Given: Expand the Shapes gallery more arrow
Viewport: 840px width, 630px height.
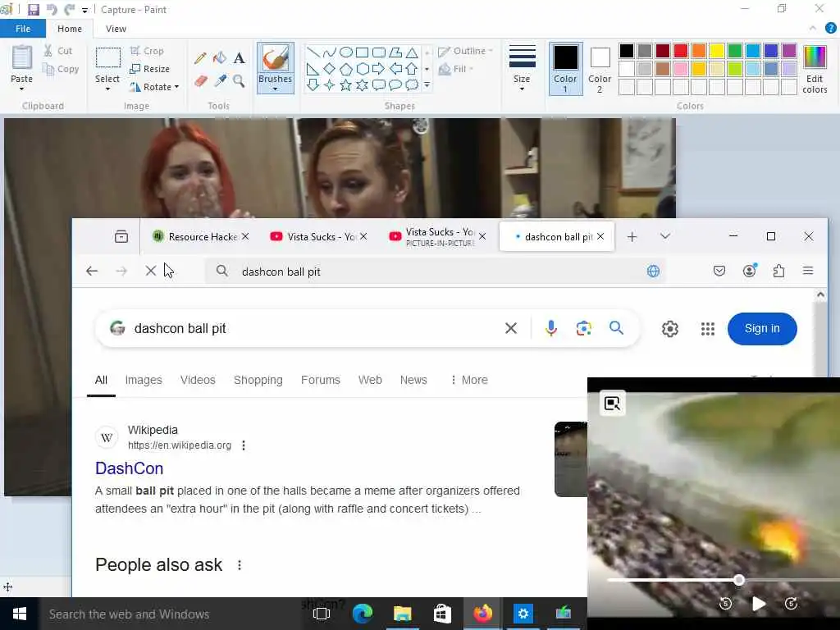Looking at the screenshot, I should click(x=427, y=84).
